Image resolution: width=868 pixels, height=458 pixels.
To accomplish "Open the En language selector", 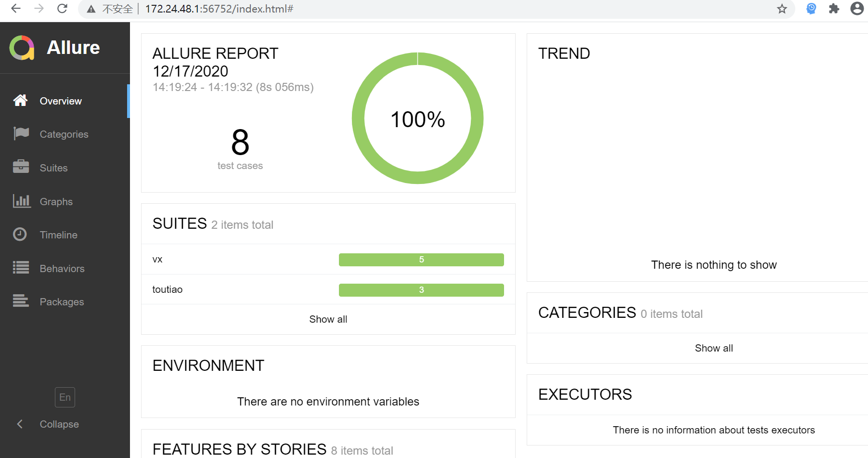I will (x=65, y=397).
